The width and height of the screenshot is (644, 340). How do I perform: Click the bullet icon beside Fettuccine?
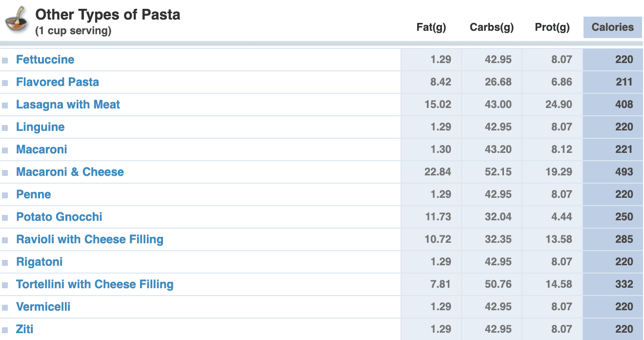tap(5, 61)
